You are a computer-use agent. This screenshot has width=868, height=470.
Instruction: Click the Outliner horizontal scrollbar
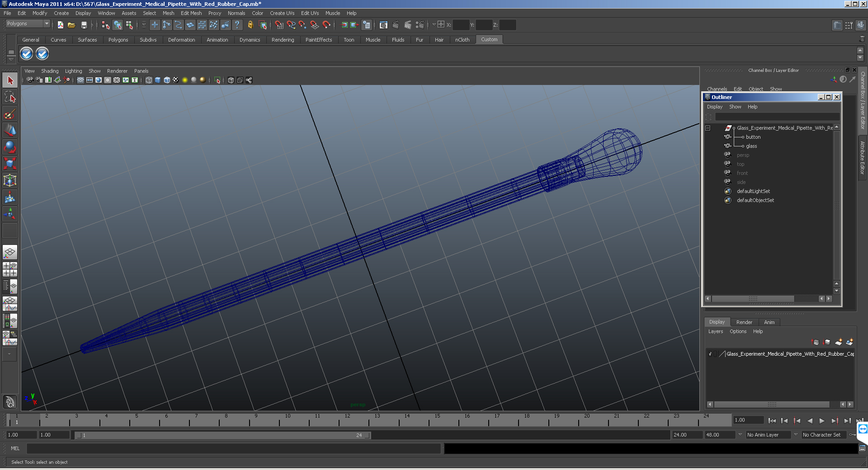tap(753, 299)
